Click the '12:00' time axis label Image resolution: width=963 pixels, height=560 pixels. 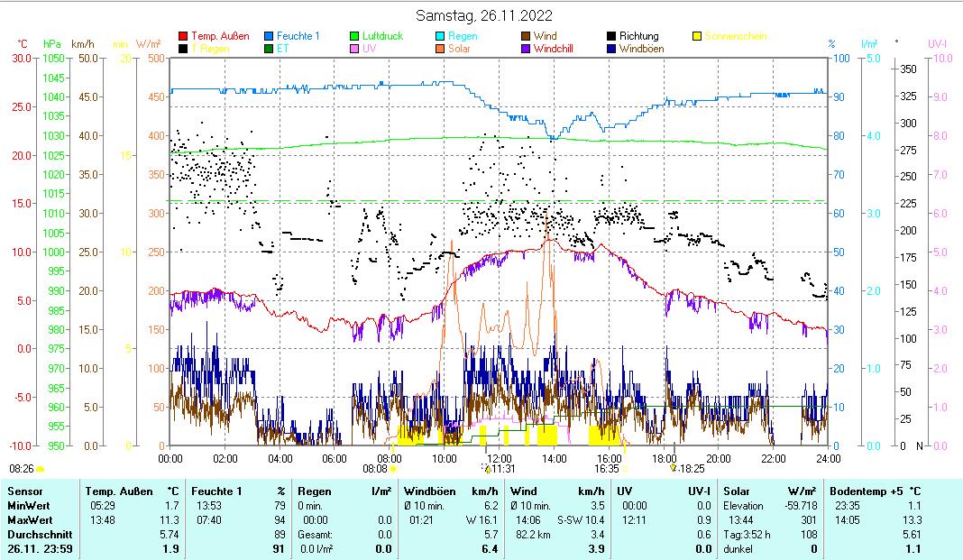click(x=499, y=459)
